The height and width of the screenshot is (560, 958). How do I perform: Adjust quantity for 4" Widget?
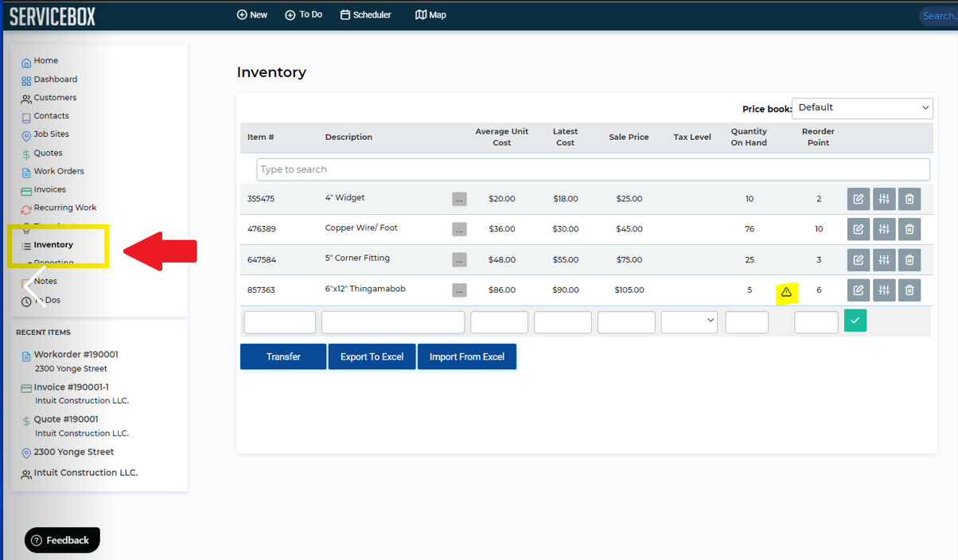(884, 199)
